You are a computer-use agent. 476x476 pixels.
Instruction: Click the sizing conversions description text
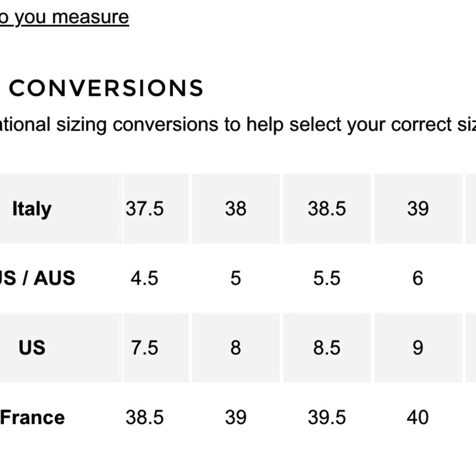237,125
